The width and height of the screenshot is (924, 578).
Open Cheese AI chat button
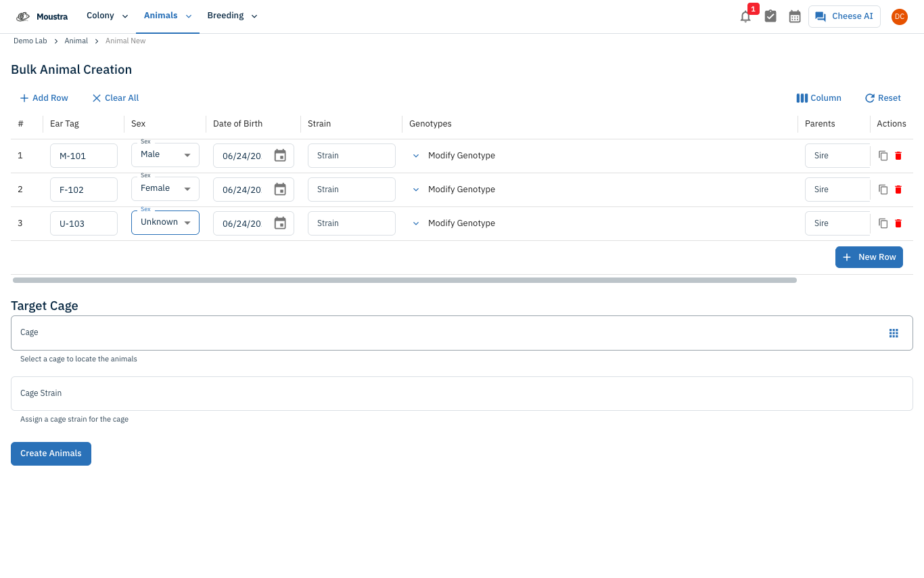[844, 16]
